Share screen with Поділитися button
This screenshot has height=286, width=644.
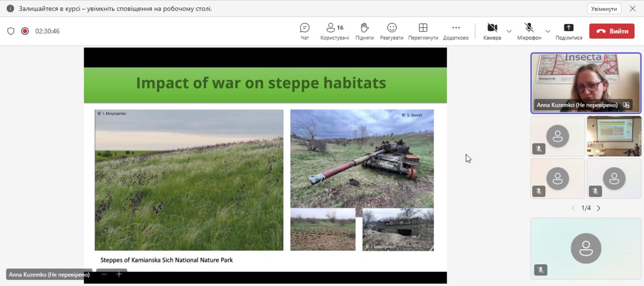point(569,31)
